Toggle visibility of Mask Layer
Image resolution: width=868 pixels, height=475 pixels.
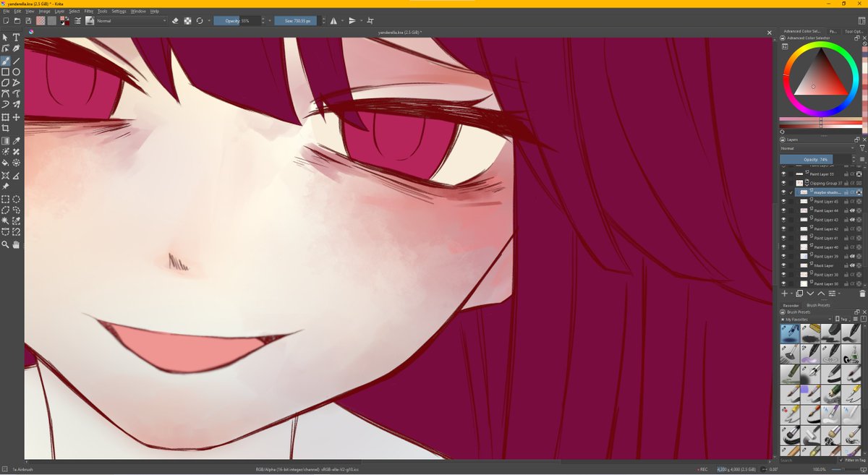(783, 265)
